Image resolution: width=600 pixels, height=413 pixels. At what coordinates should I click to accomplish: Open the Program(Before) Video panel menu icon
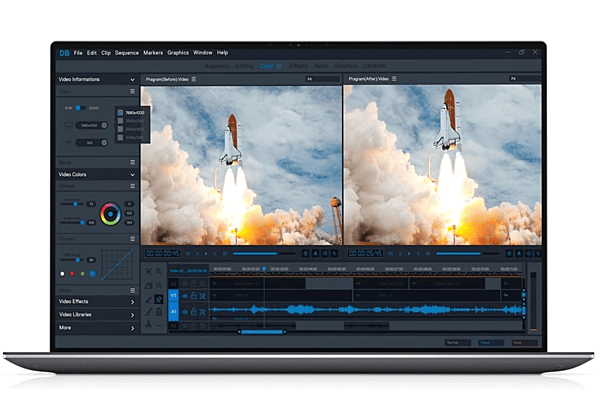[x=194, y=78]
